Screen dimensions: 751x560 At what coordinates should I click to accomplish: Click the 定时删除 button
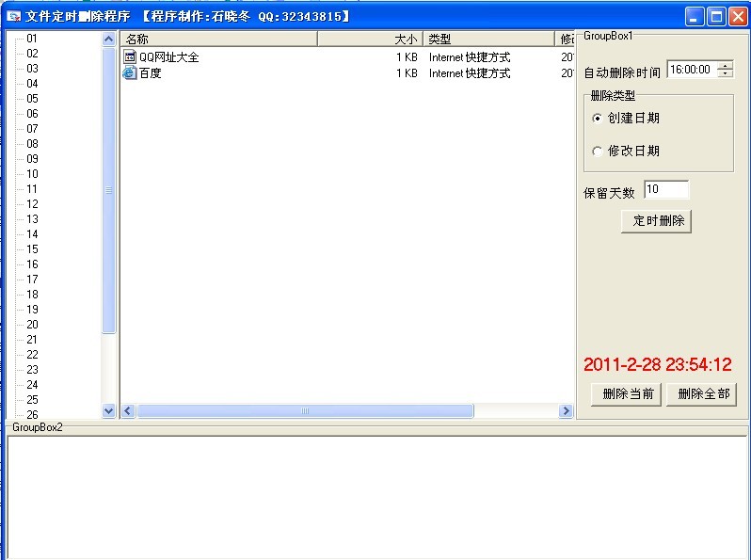pos(656,221)
